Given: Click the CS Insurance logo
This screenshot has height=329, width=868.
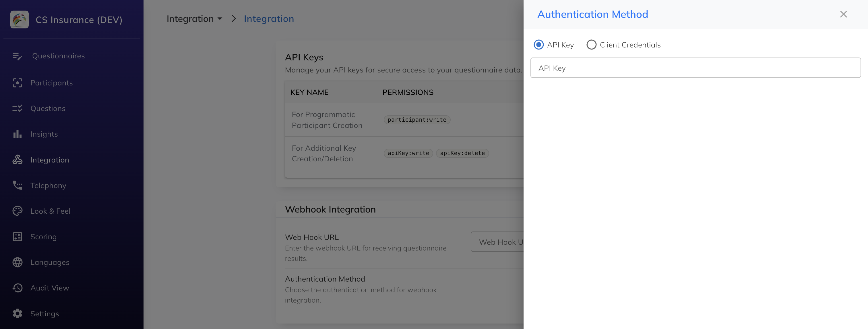Looking at the screenshot, I should click(20, 20).
